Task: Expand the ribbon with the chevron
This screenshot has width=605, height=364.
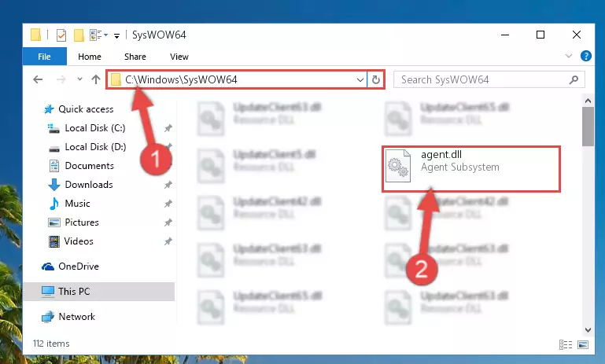Action: click(568, 56)
